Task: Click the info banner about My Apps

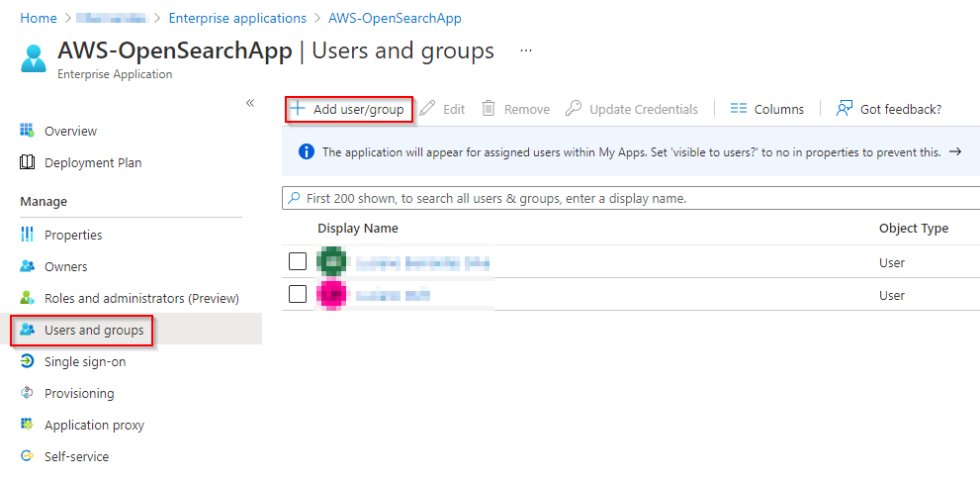Action: [631, 151]
